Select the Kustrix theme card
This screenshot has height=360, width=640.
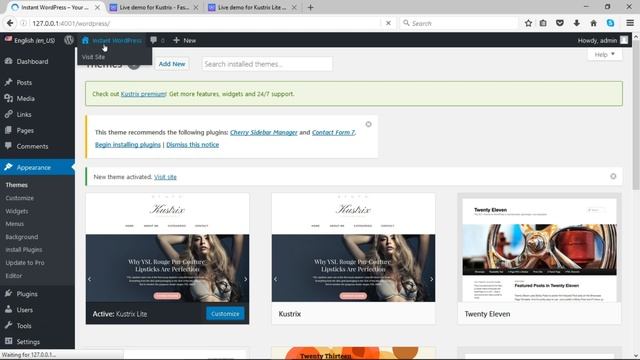[353, 259]
